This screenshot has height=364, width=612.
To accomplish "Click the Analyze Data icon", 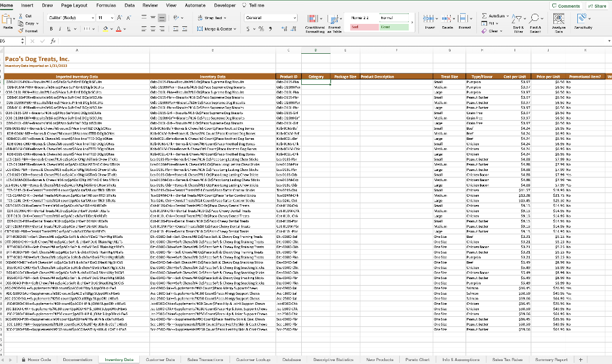I will pyautogui.click(x=558, y=18).
